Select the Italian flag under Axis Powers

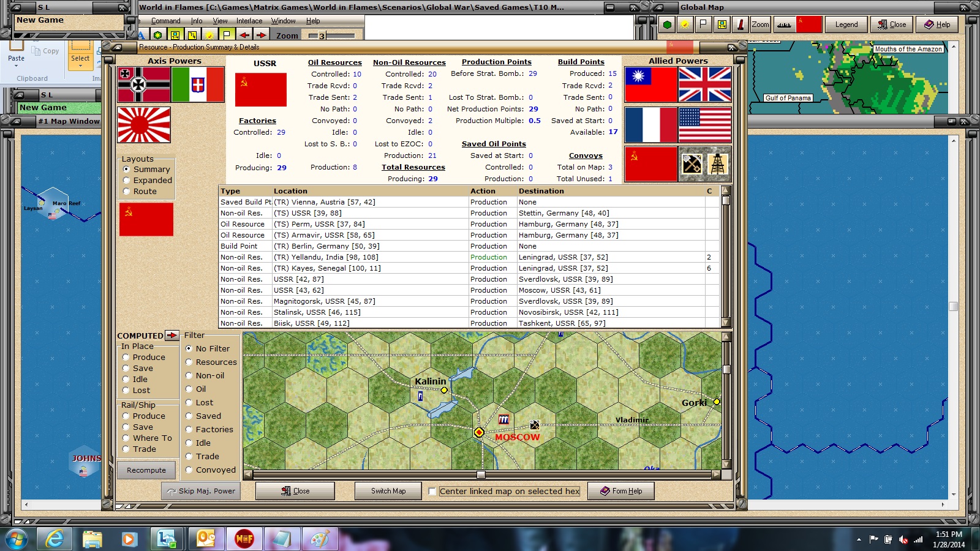[x=198, y=84]
